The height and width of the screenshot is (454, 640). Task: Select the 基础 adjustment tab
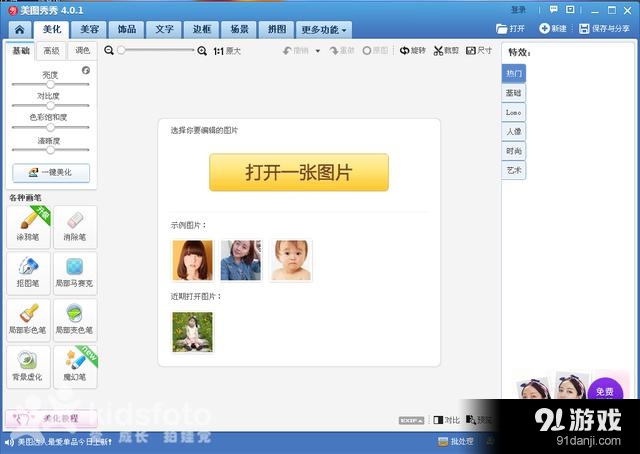click(x=21, y=51)
